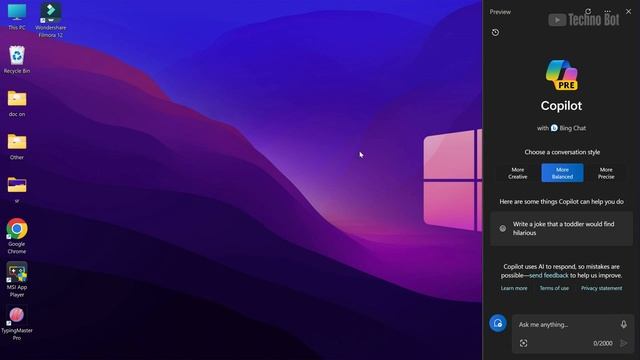Screen dimensions: 640x360
Task: Add a screenshot via image icon
Action: point(523,343)
